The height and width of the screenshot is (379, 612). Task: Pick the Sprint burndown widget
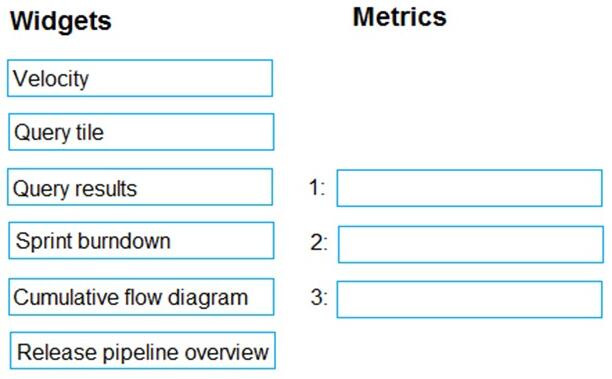tap(141, 241)
